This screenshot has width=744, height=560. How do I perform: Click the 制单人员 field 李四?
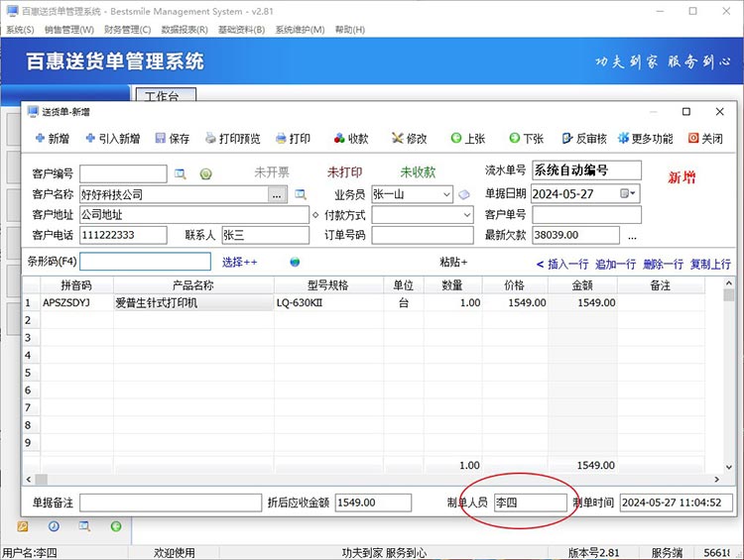[x=531, y=503]
